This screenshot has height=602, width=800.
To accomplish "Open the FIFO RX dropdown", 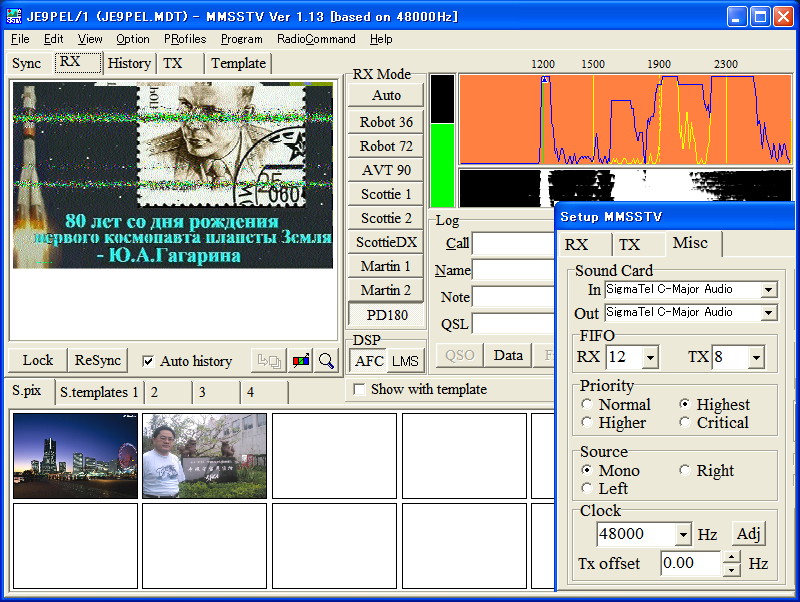I will pyautogui.click(x=650, y=357).
